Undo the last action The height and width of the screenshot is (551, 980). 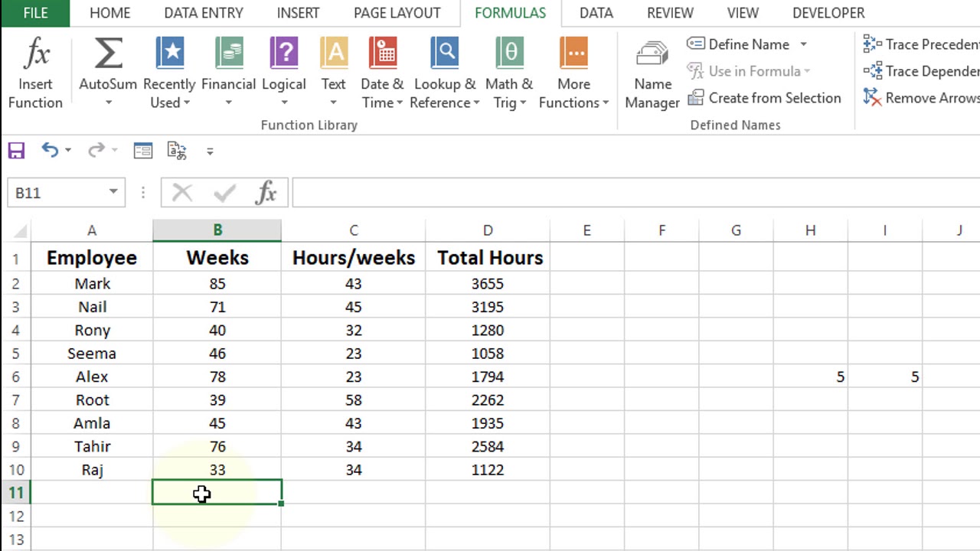tap(49, 151)
